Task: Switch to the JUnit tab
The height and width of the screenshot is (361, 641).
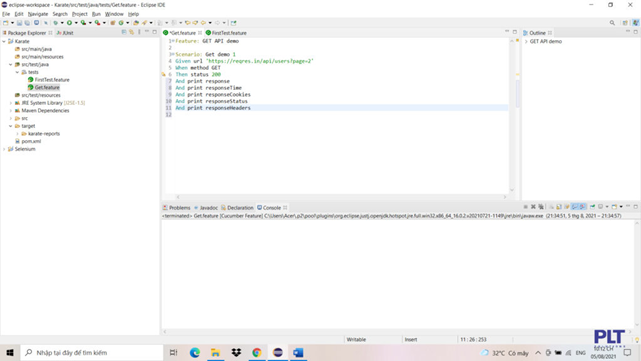Action: click(65, 33)
